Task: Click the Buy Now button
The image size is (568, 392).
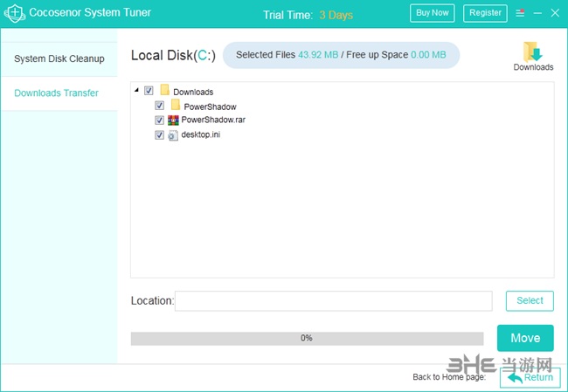Action: (433, 13)
